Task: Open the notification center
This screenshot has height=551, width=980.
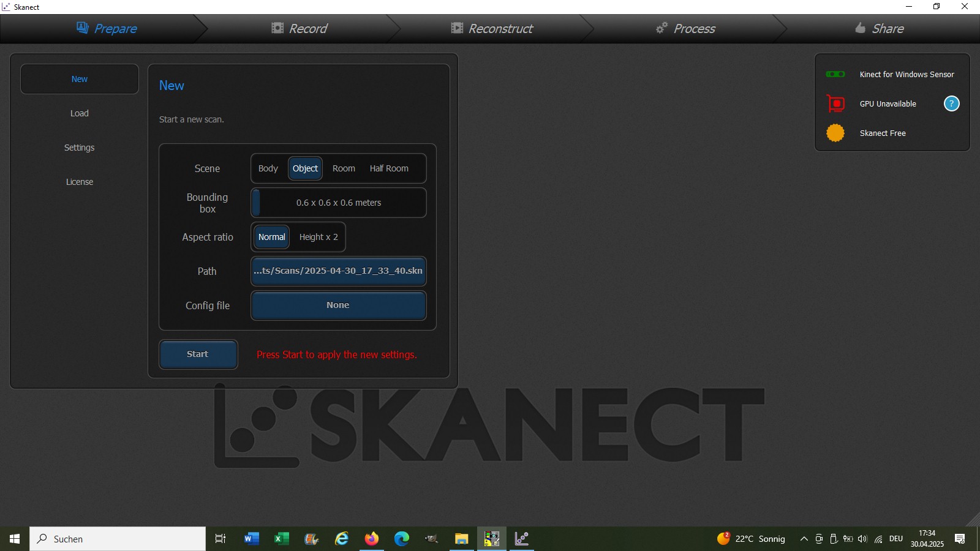Action: (960, 539)
